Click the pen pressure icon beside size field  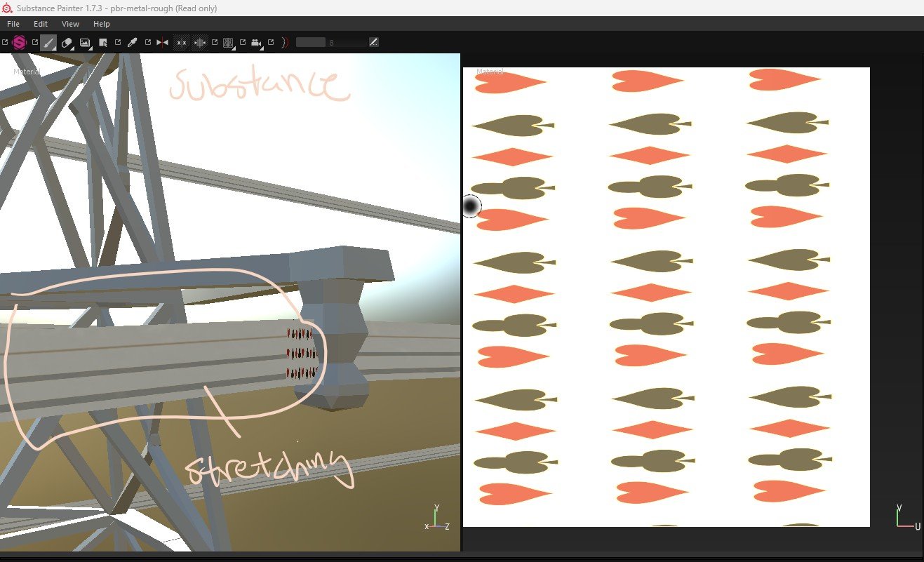coord(373,43)
